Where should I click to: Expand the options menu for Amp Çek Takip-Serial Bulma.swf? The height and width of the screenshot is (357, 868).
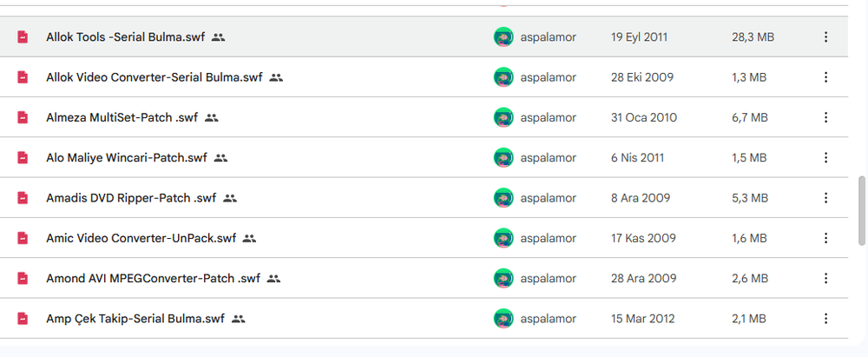click(825, 319)
